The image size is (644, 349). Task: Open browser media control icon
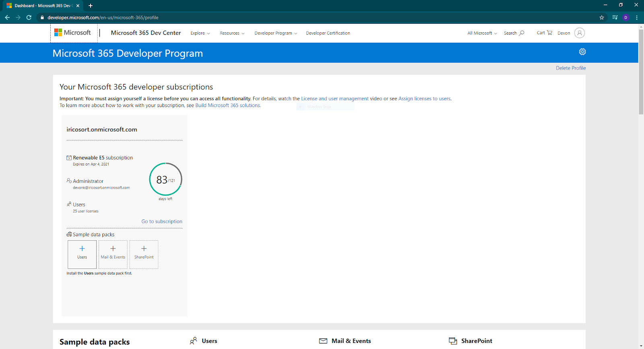coord(615,17)
